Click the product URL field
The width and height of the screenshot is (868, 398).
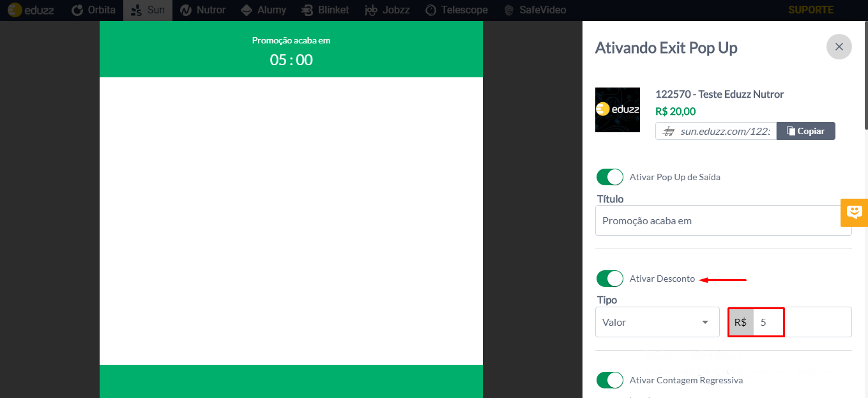pos(716,131)
